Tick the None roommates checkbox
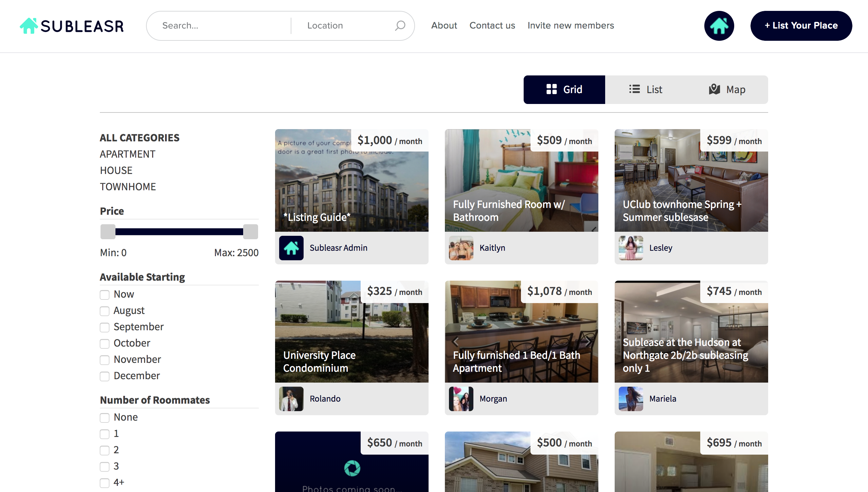 click(105, 418)
